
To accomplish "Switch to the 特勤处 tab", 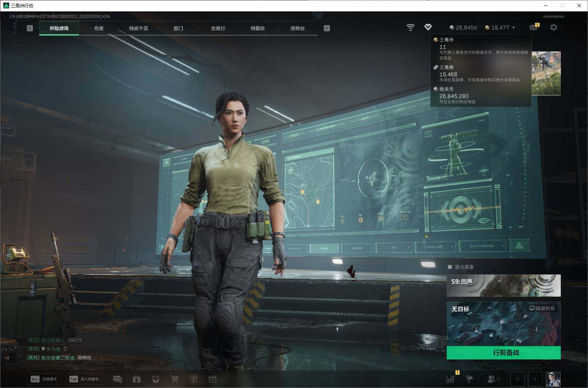I will [x=258, y=28].
